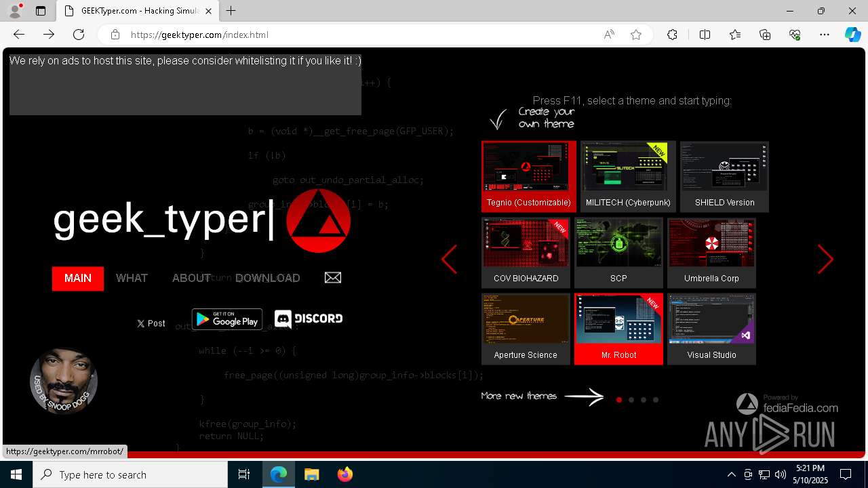Open the DOWNLOAD menu item

click(267, 278)
